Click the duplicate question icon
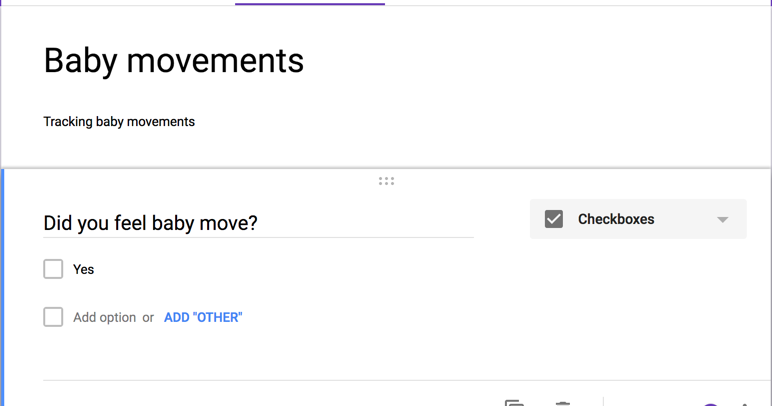Viewport: 772px width, 406px height. (515, 403)
